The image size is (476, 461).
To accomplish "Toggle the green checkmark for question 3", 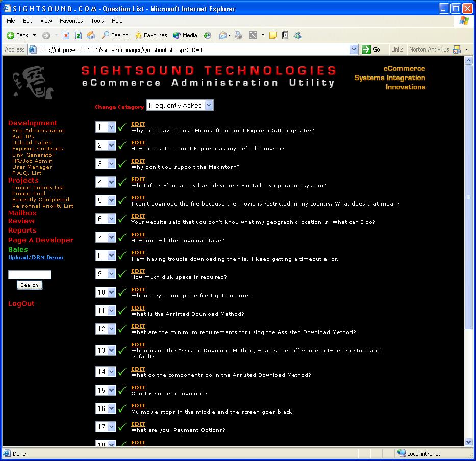I will pos(122,164).
